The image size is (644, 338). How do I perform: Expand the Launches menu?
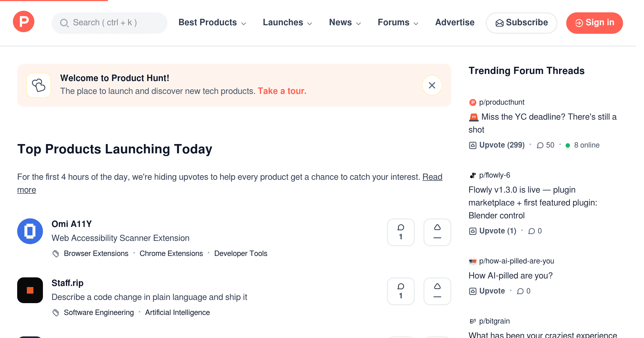click(287, 23)
